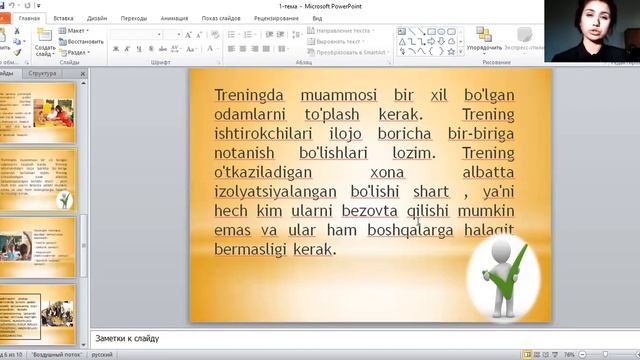The width and height of the screenshot is (640, 360).
Task: Open the Customize Quick Access Toolbar dropdown
Action: (x=38, y=6)
